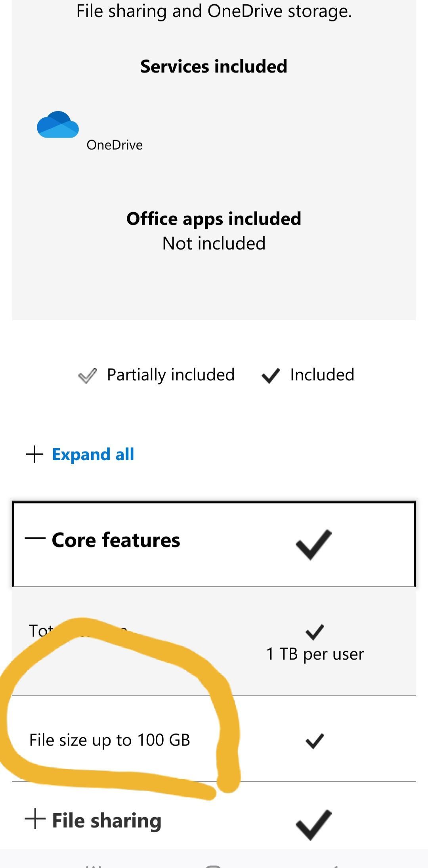Click the checkmark in Core features row
This screenshot has height=868, width=428.
coord(313,544)
